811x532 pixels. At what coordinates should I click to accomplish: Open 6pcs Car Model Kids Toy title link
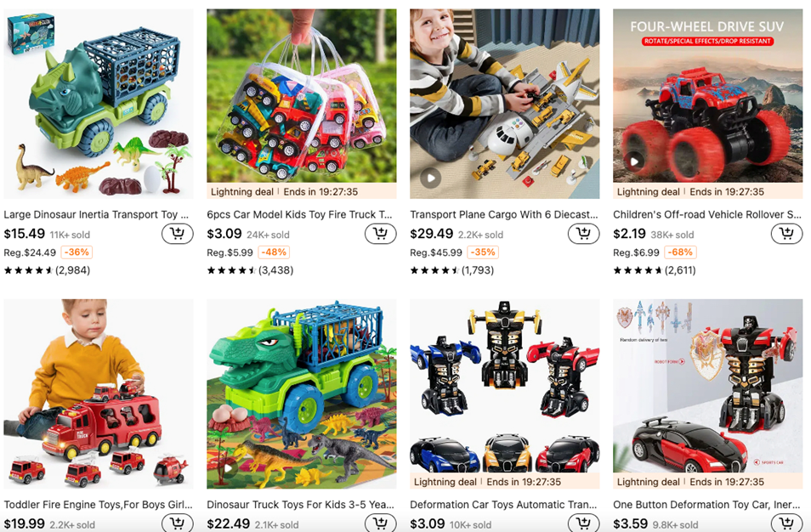pyautogui.click(x=299, y=214)
